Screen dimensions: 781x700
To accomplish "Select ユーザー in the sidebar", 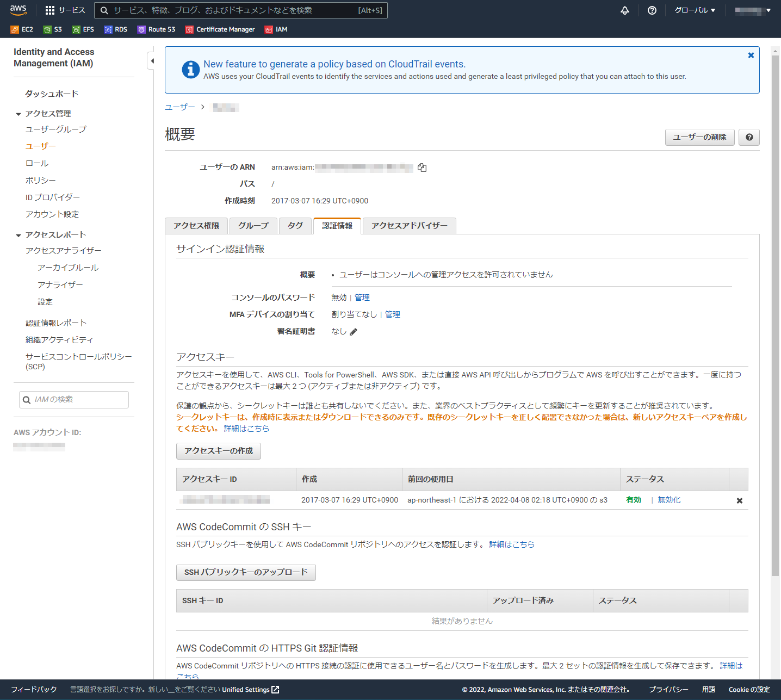I will (41, 146).
